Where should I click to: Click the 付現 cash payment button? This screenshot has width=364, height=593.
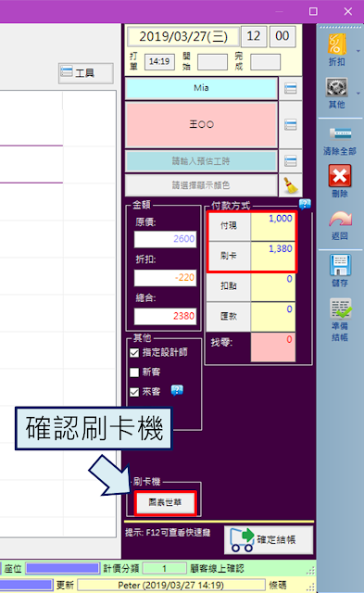pyautogui.click(x=229, y=226)
